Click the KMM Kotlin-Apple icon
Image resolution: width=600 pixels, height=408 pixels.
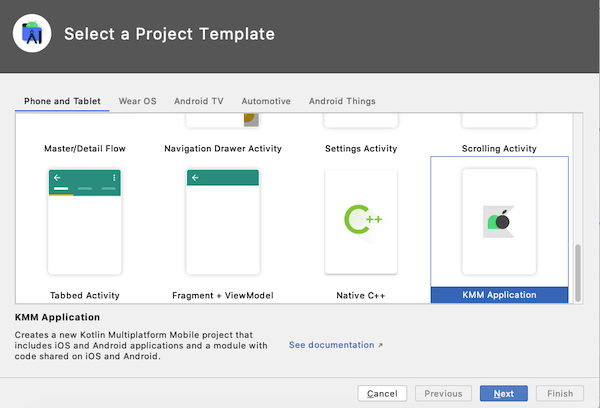(x=499, y=222)
